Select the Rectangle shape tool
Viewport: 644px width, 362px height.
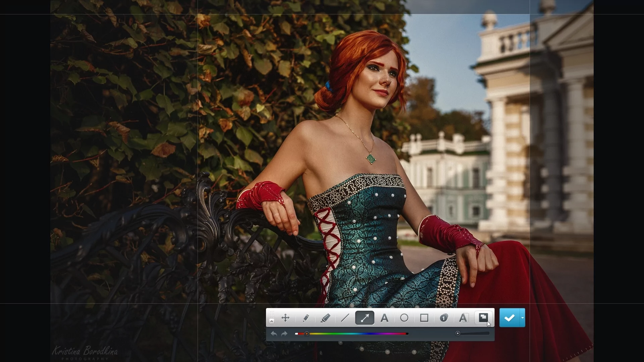coord(424,318)
